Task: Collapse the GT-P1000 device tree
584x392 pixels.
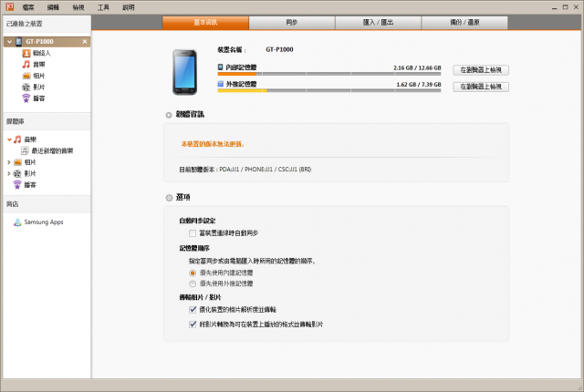Action: click(9, 42)
